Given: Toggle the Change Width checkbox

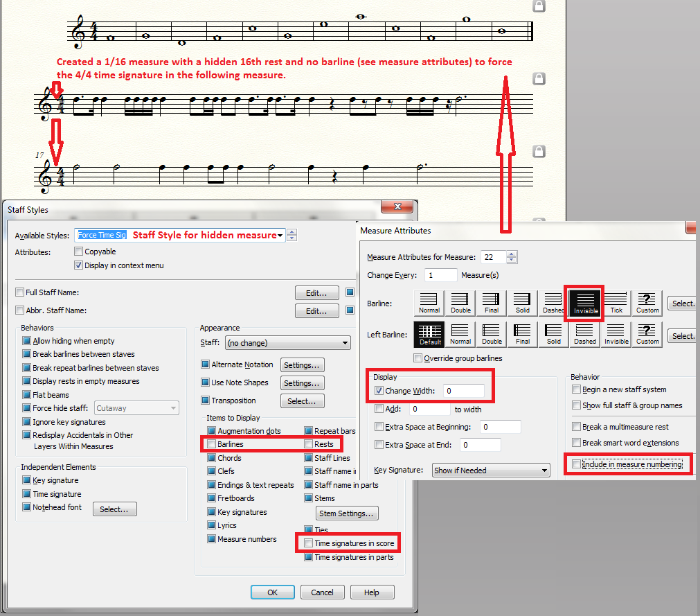Looking at the screenshot, I should tap(379, 391).
